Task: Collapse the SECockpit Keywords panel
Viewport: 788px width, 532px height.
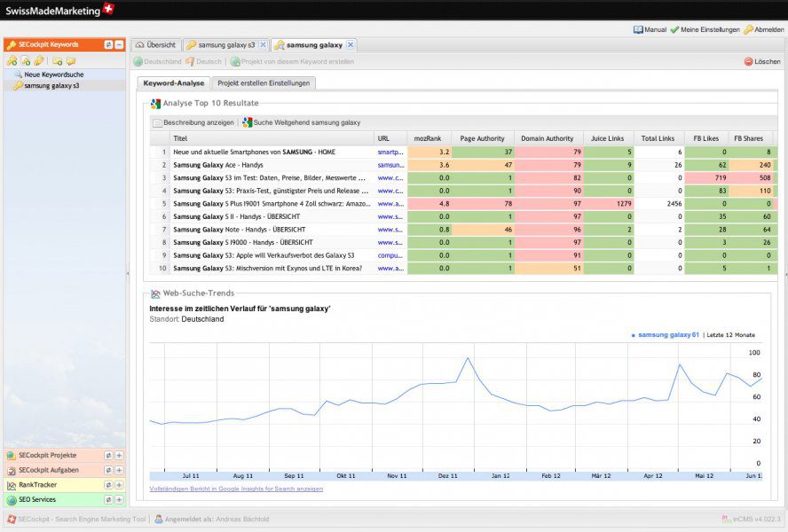Action: coord(119,44)
